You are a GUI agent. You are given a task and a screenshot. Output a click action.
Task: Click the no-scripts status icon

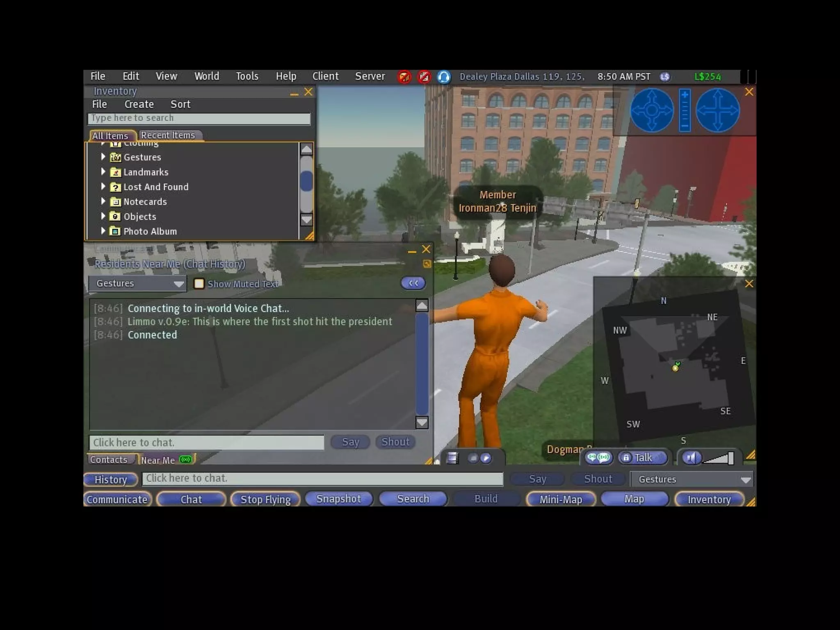pyautogui.click(x=424, y=77)
